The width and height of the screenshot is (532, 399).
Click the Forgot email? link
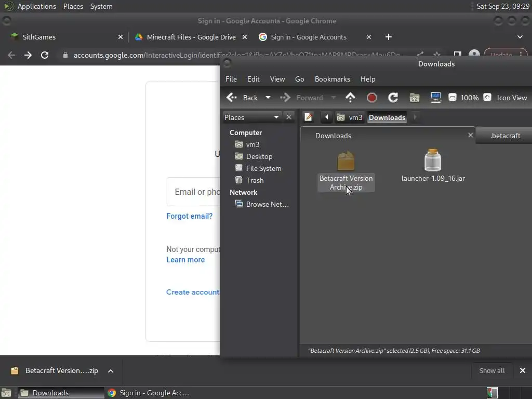[x=189, y=216]
